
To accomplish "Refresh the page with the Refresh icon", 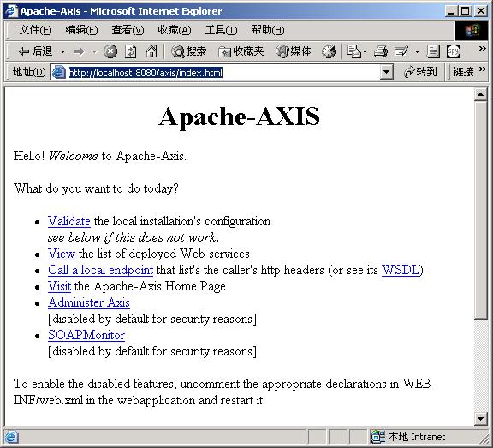I will (130, 51).
